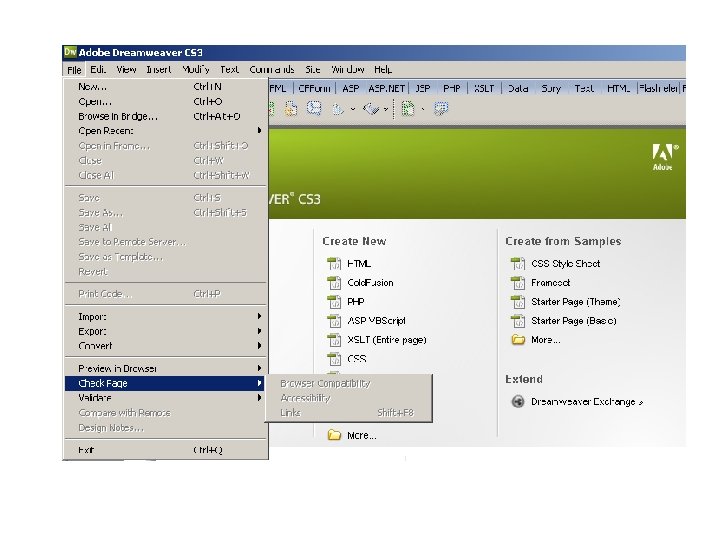Image resolution: width=720 pixels, height=540 pixels.
Task: Click the Head tags icon in Insert bar
Action: pos(338,109)
